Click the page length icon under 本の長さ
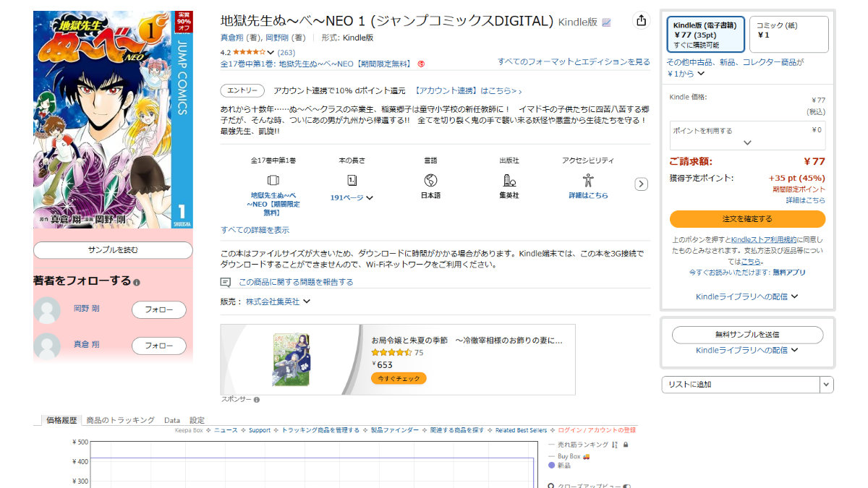Image resolution: width=868 pixels, height=488 pixels. (x=352, y=180)
